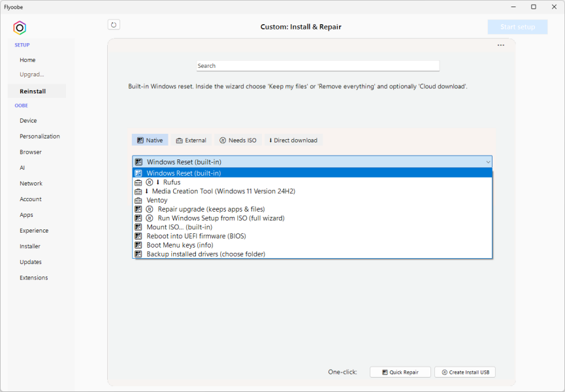
Task: Click inside the Search input field
Action: (317, 66)
